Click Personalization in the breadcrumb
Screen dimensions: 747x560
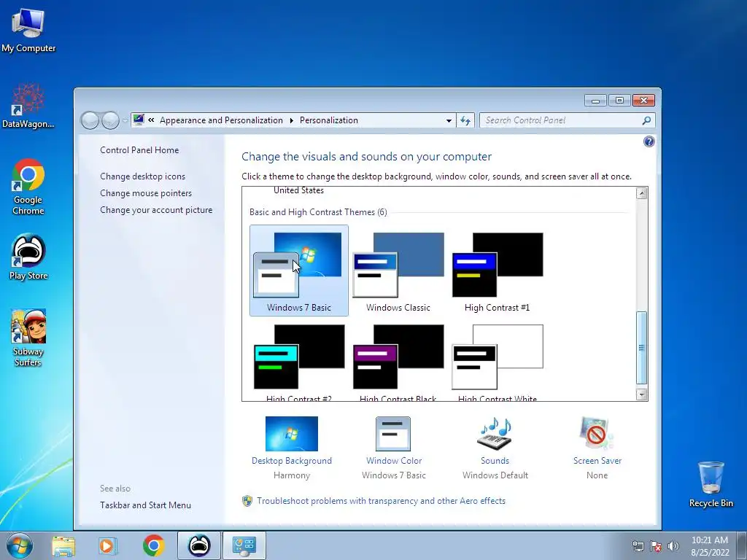329,120
